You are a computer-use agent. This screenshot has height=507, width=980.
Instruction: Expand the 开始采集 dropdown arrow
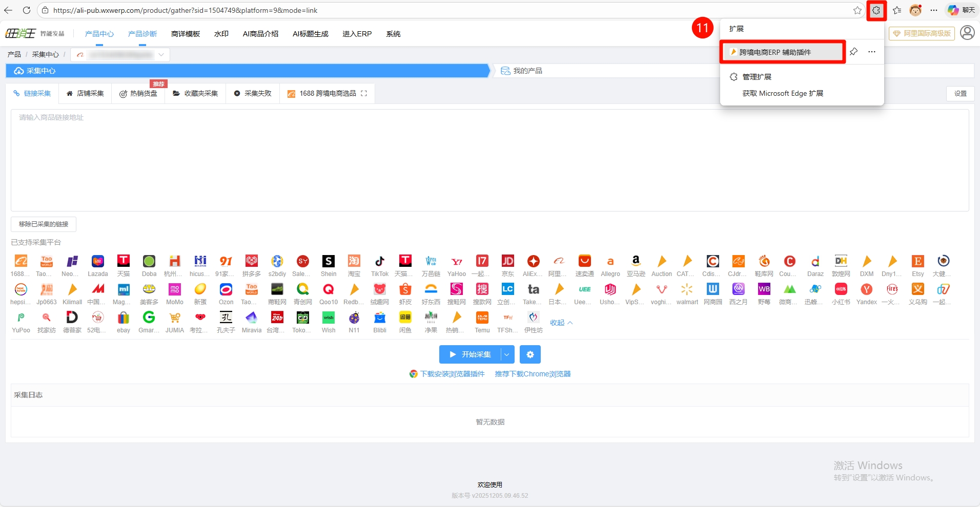(x=506, y=354)
